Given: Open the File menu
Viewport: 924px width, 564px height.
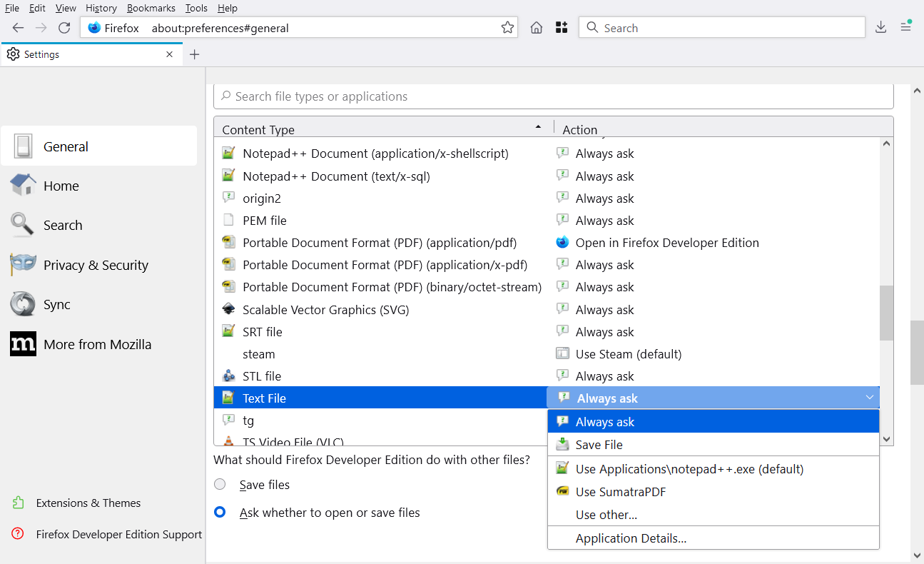Looking at the screenshot, I should (x=12, y=8).
